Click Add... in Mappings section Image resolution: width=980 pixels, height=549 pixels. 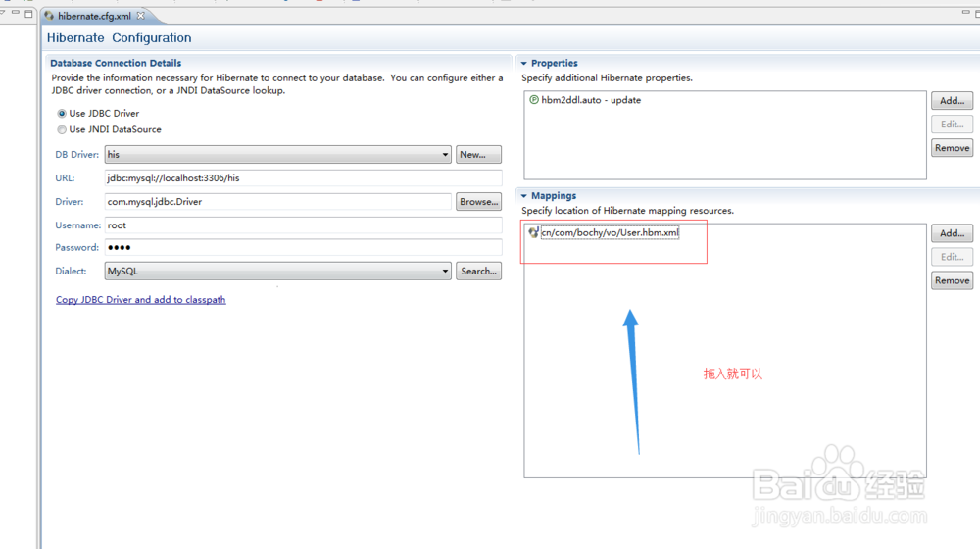click(952, 233)
